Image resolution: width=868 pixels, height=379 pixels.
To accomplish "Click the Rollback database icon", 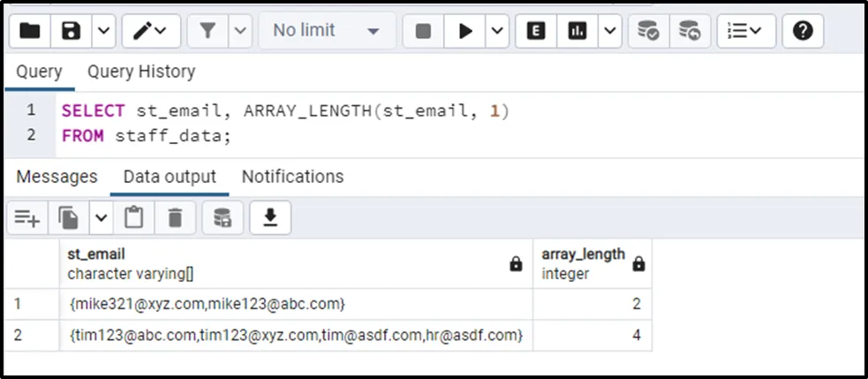I will click(690, 32).
